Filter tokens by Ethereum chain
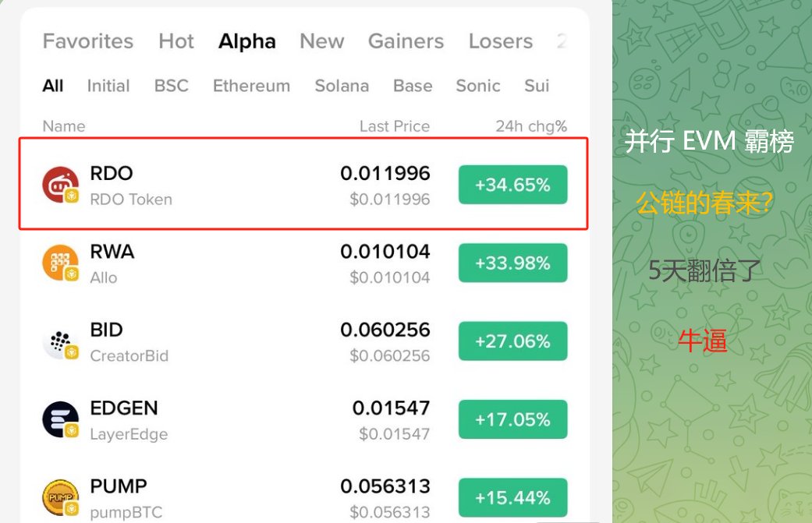The image size is (812, 523). (252, 86)
